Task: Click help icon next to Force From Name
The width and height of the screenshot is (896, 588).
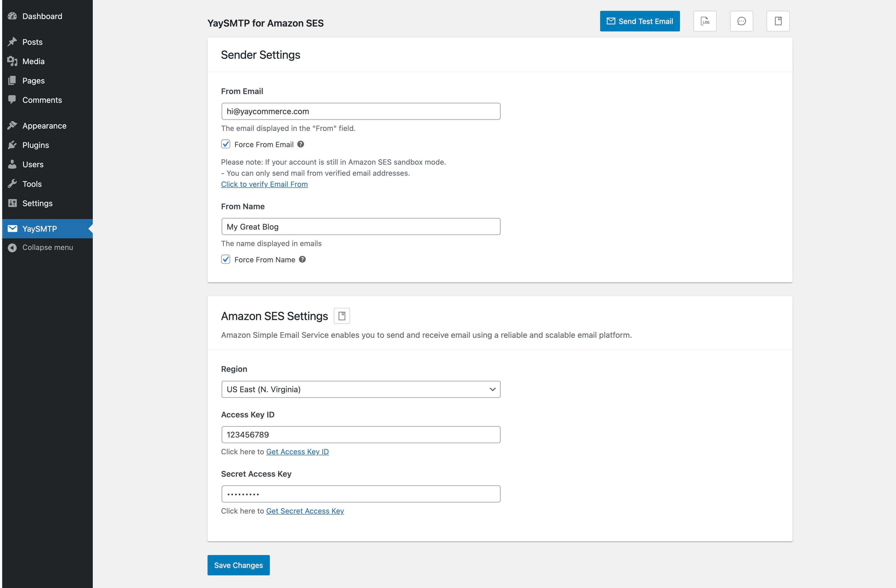Action: point(302,259)
